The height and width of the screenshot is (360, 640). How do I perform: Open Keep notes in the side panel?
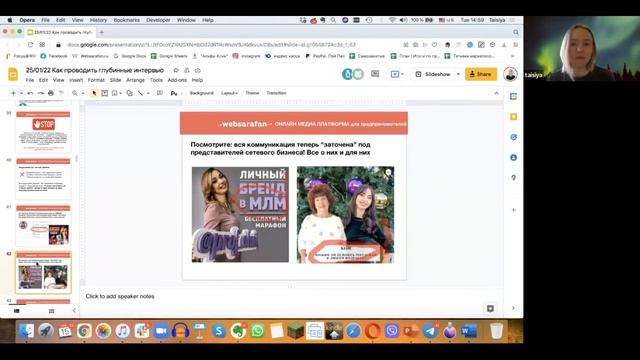click(513, 117)
